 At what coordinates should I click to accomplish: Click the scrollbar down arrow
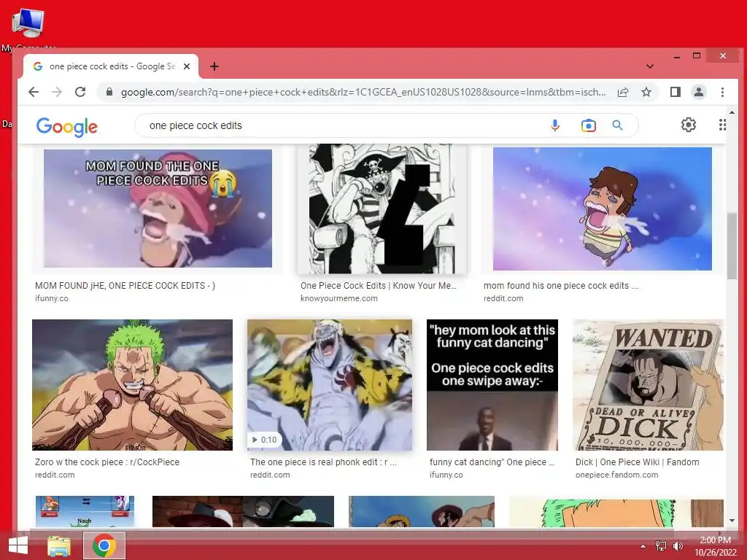pyautogui.click(x=732, y=521)
